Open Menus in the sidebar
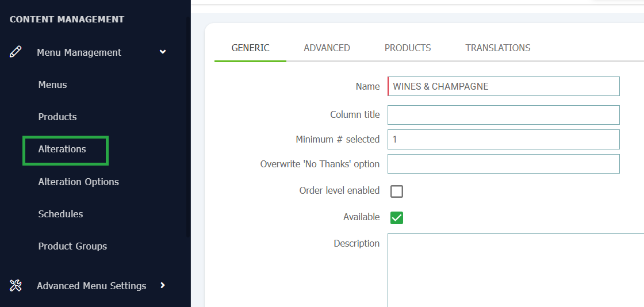The width and height of the screenshot is (644, 307). point(52,85)
